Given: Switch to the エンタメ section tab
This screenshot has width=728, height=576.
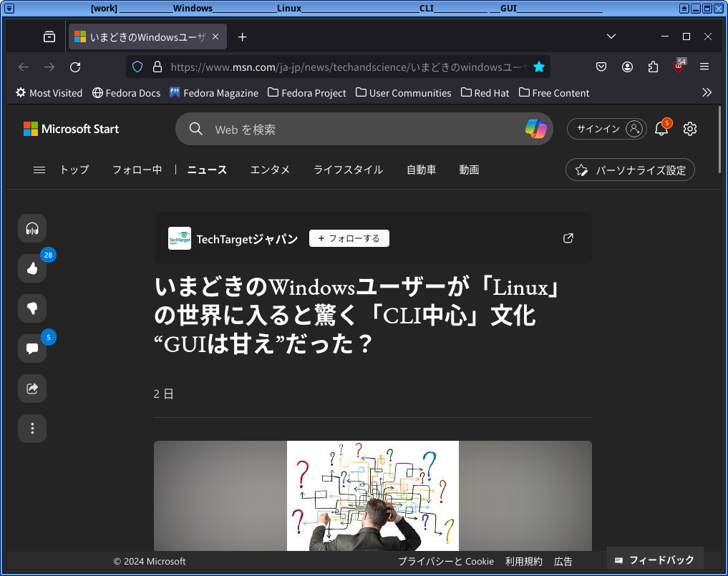Looking at the screenshot, I should 270,170.
